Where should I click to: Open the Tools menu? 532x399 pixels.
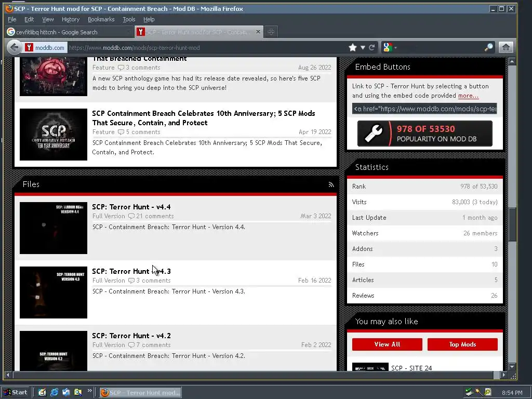click(x=129, y=19)
